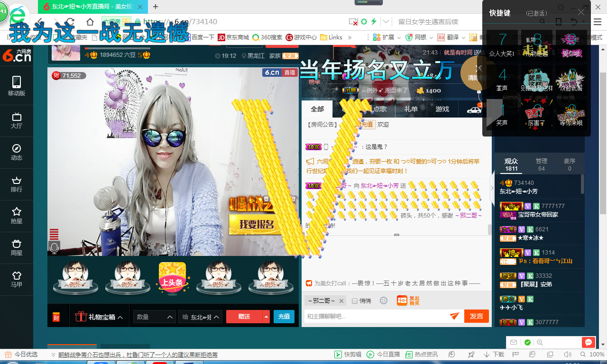
Task: Open the 数量 quantity dropdown
Action: (155, 317)
